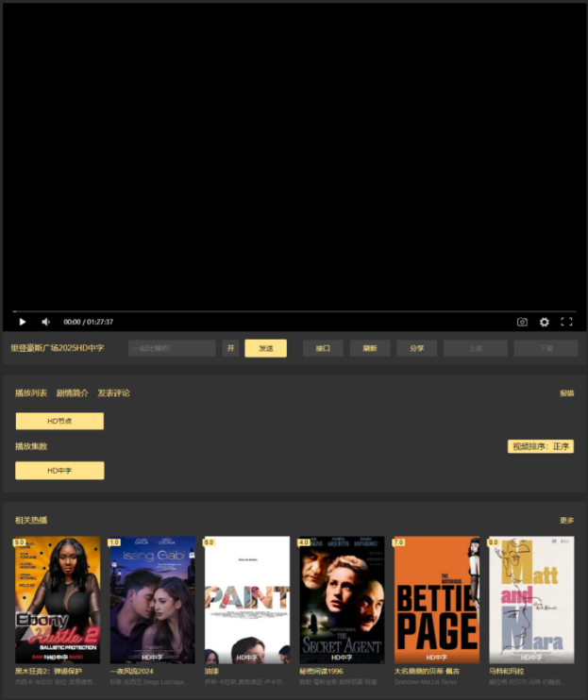Switch to the 剧情简介 tab

(72, 392)
